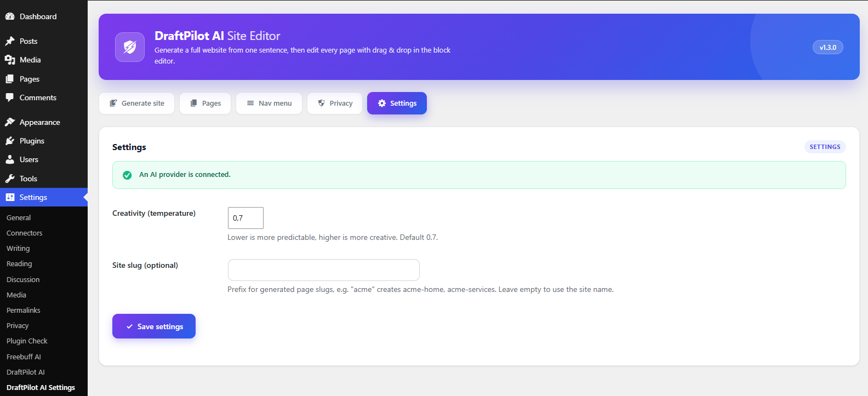The image size is (868, 396).
Task: Click the 'Generate a full website' tagline
Action: (302, 55)
